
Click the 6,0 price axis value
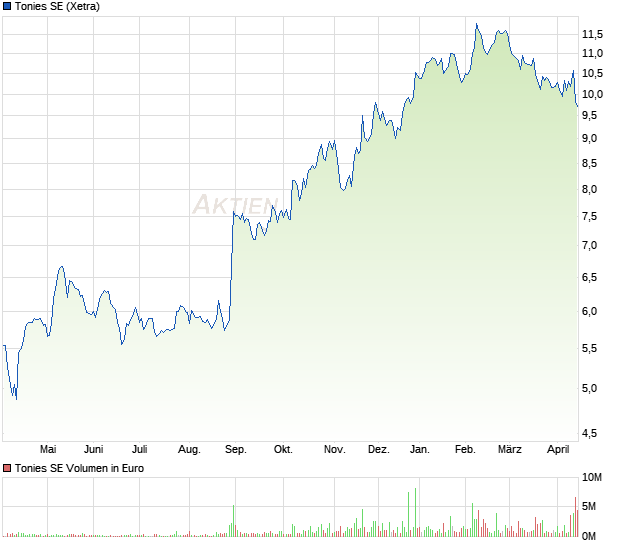point(590,311)
